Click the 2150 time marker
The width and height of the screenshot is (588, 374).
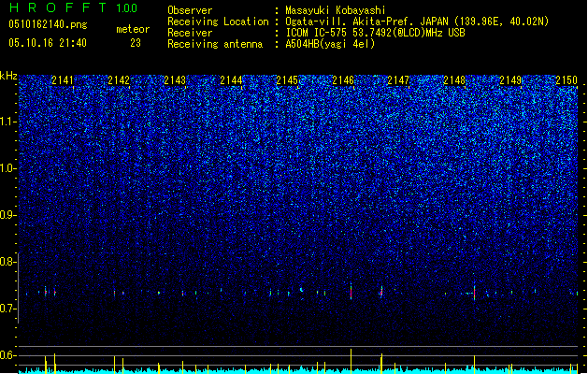566,80
